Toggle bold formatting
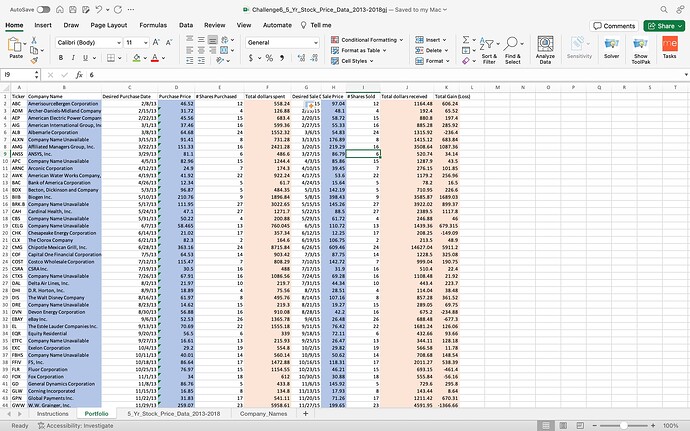690x431 pixels. pyautogui.click(x=61, y=58)
